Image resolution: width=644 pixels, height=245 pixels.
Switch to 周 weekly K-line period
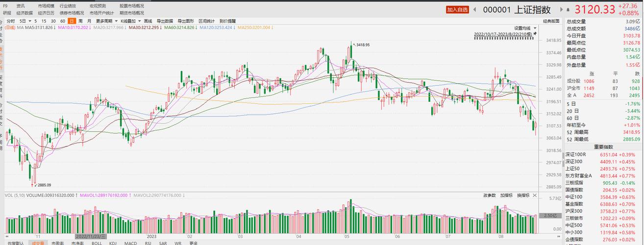point(80,21)
